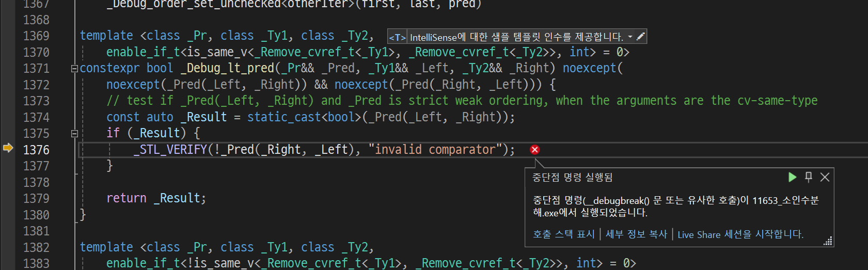Collapse the _Debug_lt_pred function at line 1371
Screen dimensions: 868x270
pyautogui.click(x=74, y=69)
